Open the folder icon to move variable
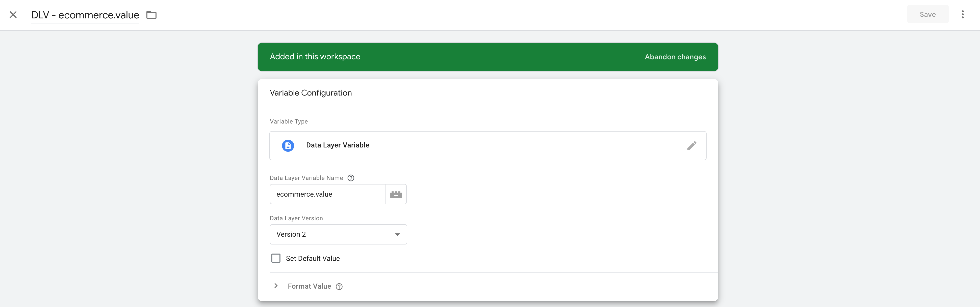The height and width of the screenshot is (307, 980). pyautogui.click(x=151, y=15)
